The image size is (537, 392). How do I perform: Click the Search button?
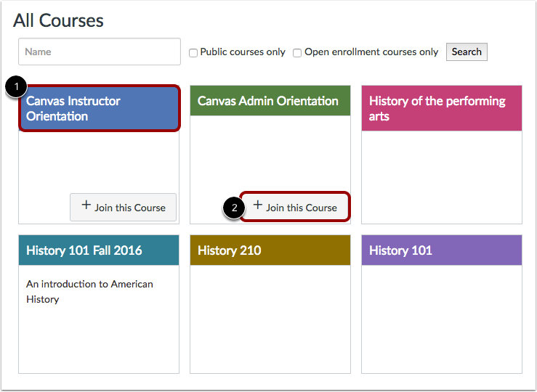(467, 52)
